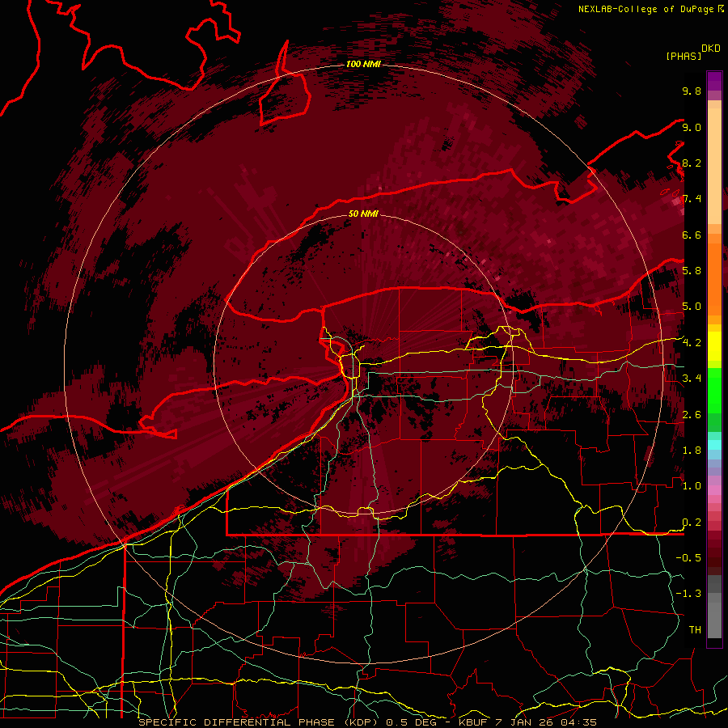This screenshot has height=728, width=728.
Task: Click the TH threshold label on the legend
Action: [695, 630]
